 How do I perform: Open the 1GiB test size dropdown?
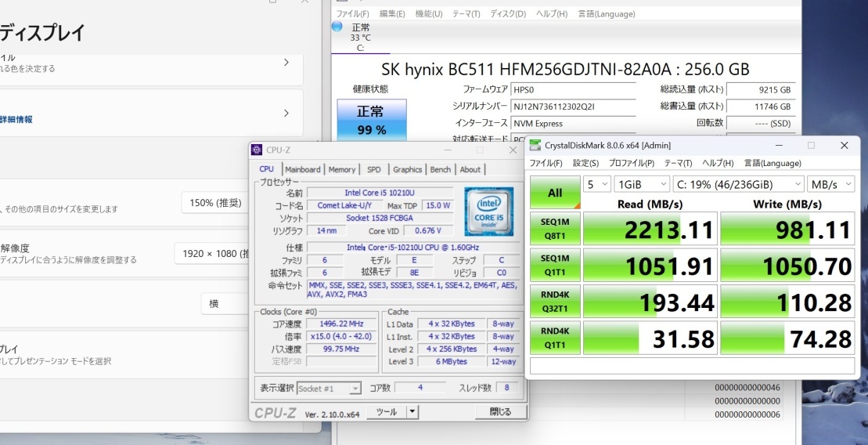[x=642, y=184]
